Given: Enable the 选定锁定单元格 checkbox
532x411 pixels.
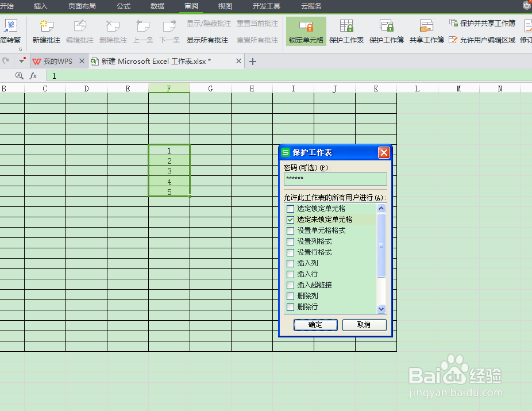Looking at the screenshot, I should click(x=290, y=209).
